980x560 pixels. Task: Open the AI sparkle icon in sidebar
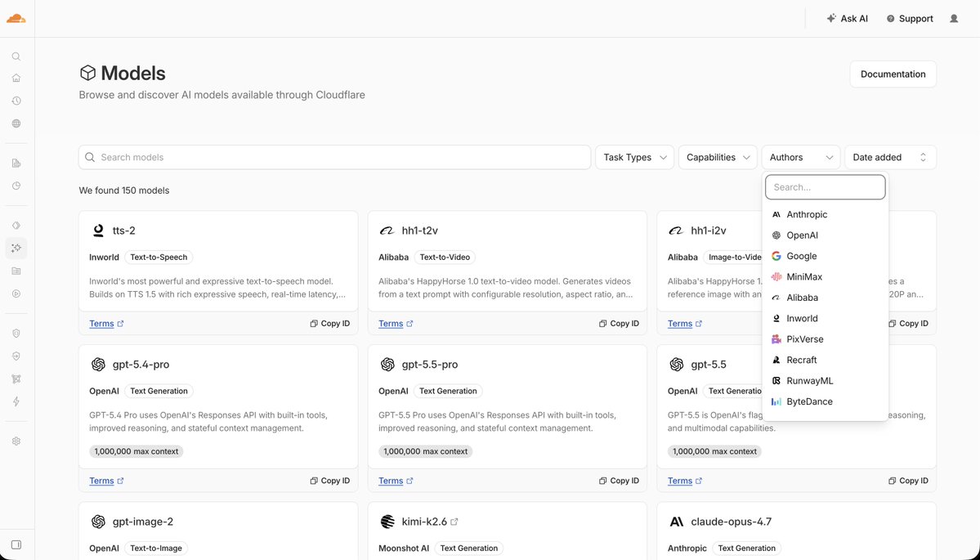coord(16,249)
